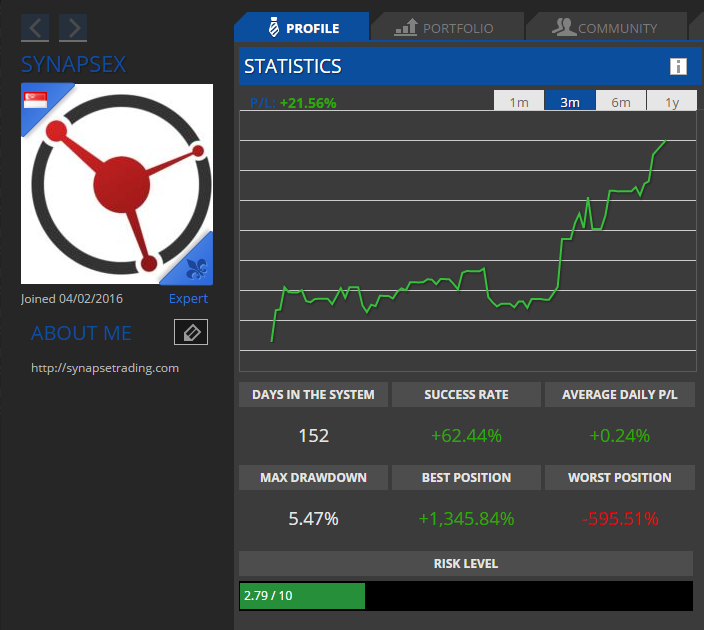Open the Community tab
Image resolution: width=704 pixels, height=630 pixels.
(x=605, y=28)
